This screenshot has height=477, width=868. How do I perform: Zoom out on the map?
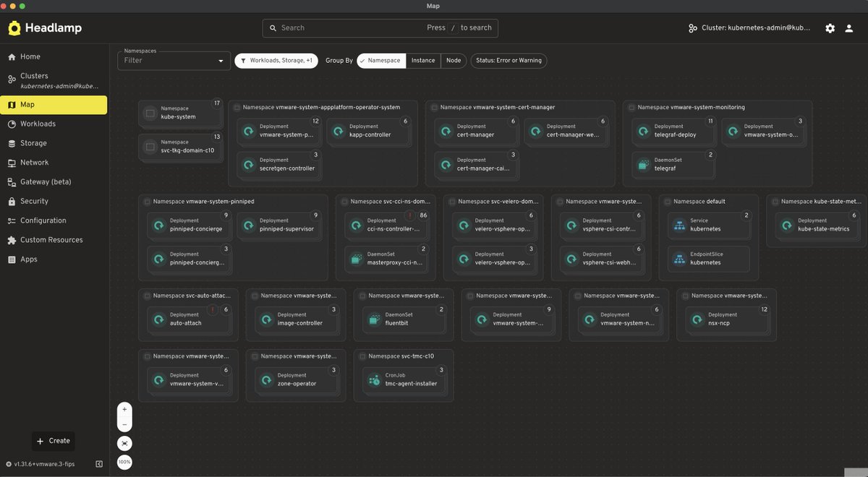[124, 424]
